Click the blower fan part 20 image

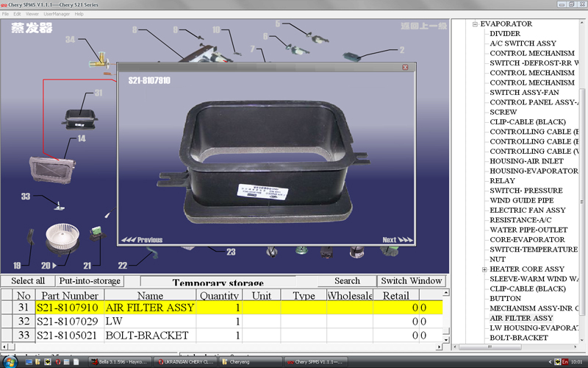pyautogui.click(x=62, y=239)
